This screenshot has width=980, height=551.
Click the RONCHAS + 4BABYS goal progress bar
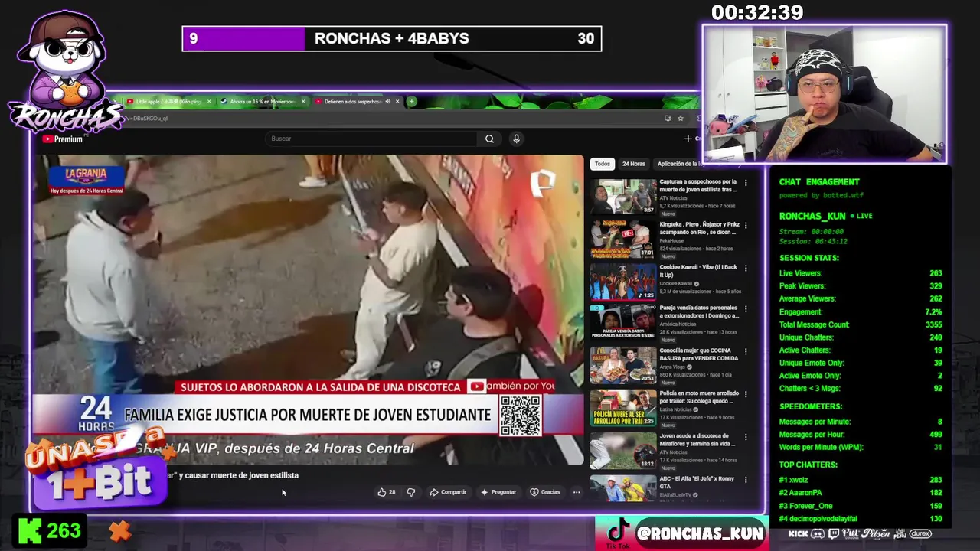[392, 39]
